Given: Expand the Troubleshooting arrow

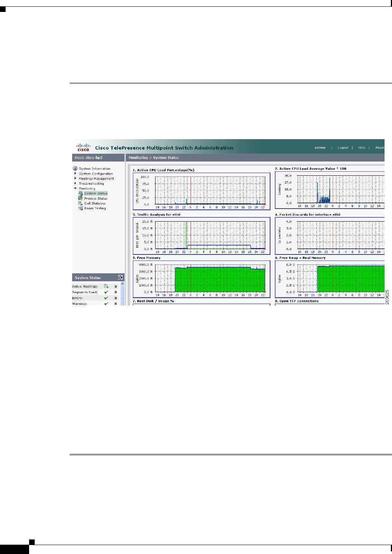Looking at the screenshot, I should (75, 183).
